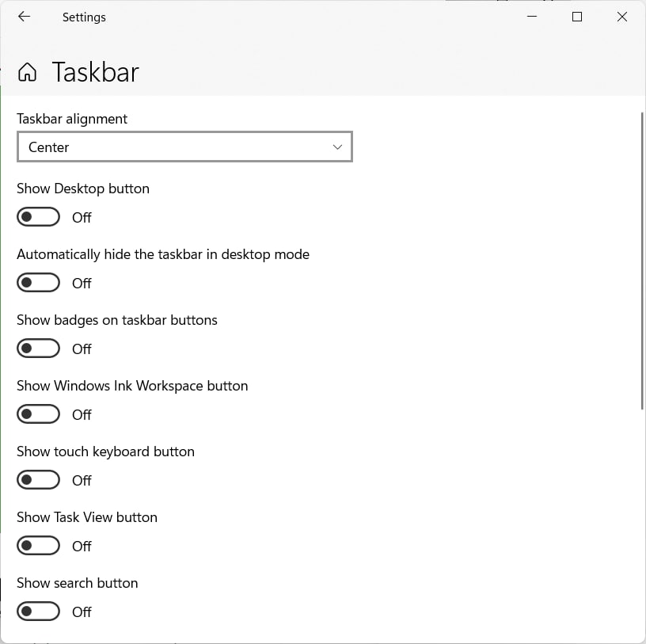Enable automatically hide the taskbar switch
The image size is (646, 644).
[x=38, y=283]
